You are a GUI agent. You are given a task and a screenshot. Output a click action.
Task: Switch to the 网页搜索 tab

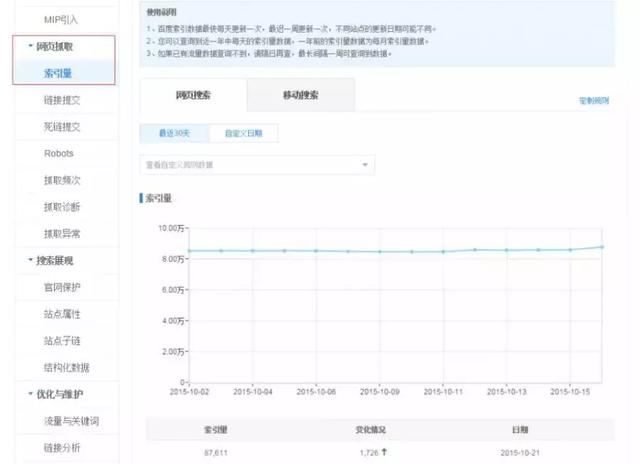pyautogui.click(x=193, y=95)
